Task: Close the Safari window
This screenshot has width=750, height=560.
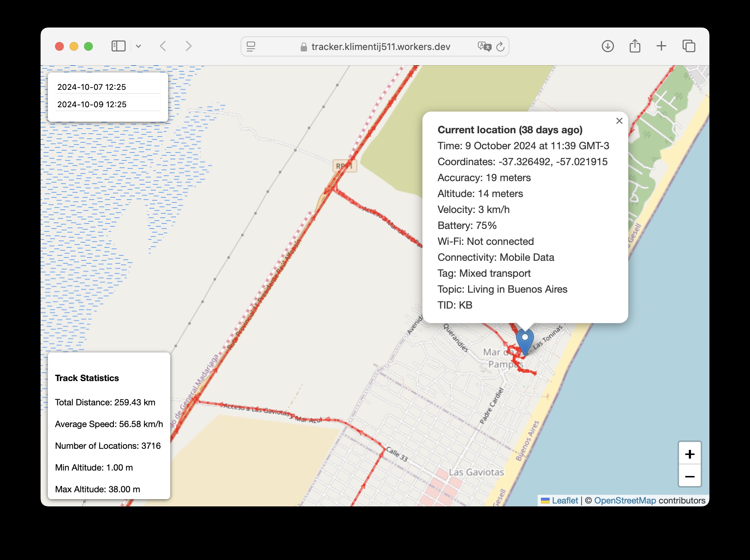Action: click(59, 46)
